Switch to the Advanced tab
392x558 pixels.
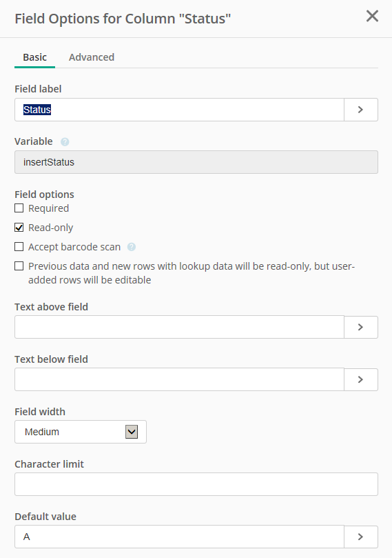(x=92, y=57)
